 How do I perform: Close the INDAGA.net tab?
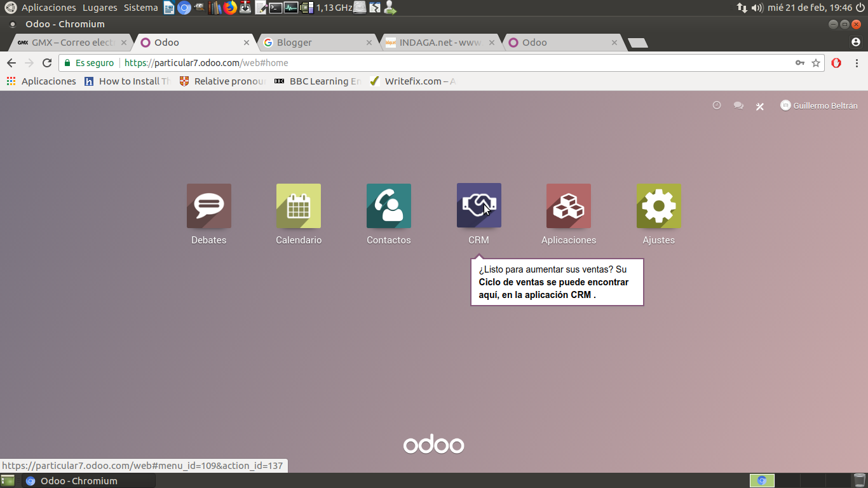pos(492,43)
